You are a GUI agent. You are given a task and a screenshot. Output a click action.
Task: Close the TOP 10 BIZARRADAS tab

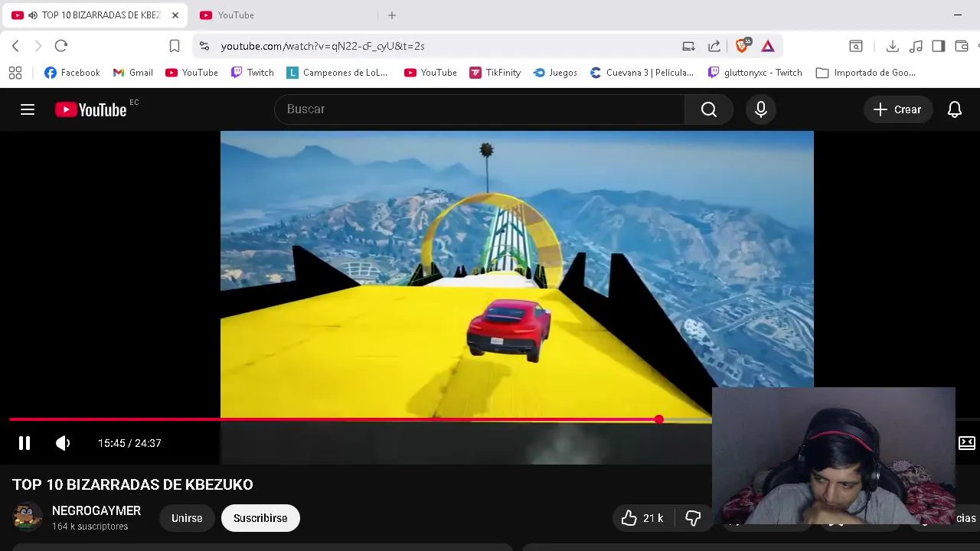[175, 15]
